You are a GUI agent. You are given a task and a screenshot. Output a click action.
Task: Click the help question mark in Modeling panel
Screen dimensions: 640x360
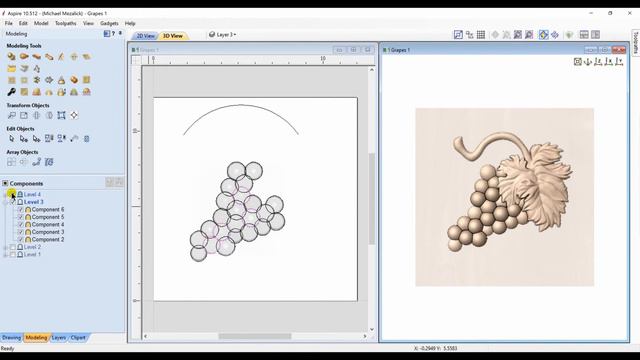(x=113, y=33)
